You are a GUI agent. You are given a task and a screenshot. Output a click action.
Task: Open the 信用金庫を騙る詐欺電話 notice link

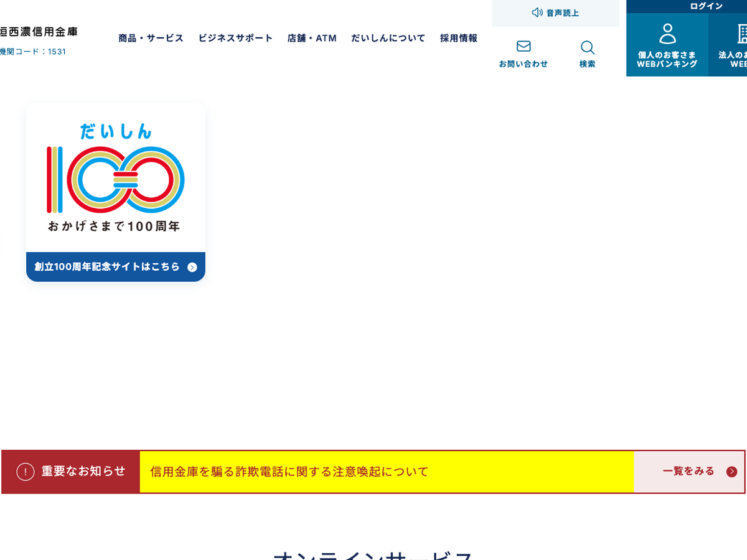coord(289,472)
